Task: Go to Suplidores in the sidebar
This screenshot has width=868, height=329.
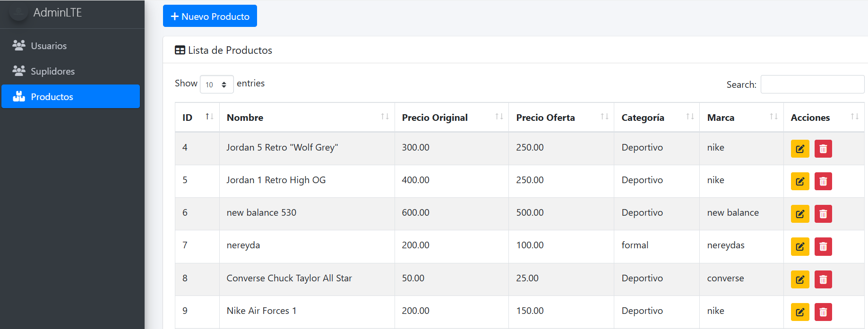Action: [x=52, y=71]
